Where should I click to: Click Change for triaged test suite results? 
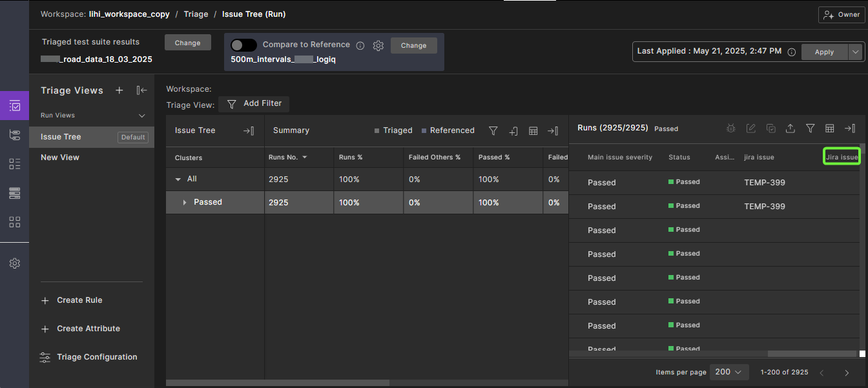tap(187, 43)
